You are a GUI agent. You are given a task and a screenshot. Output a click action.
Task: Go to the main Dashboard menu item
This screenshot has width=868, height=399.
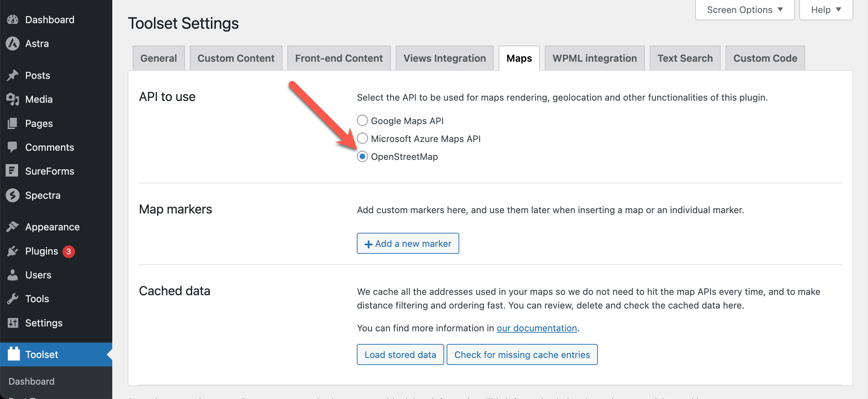(x=56, y=20)
